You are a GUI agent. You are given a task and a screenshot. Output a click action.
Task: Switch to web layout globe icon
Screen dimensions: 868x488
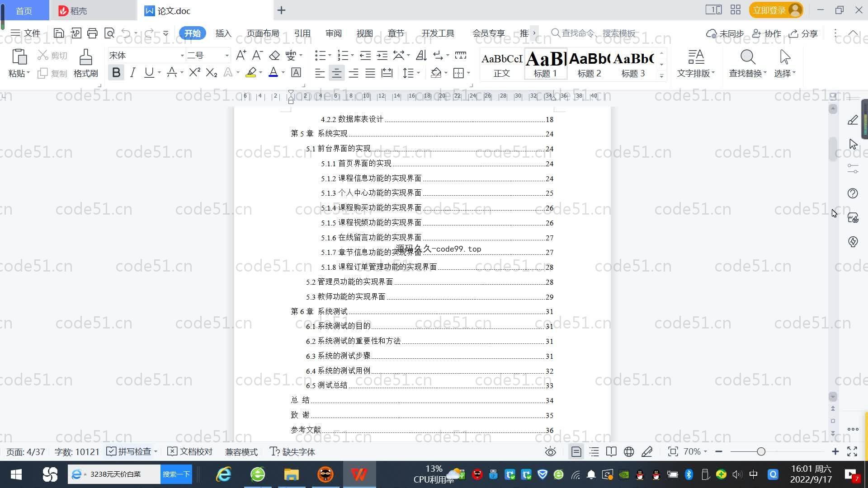[629, 451]
